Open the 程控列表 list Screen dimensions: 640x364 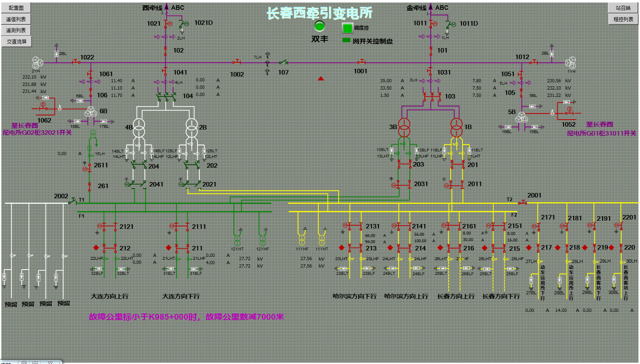(623, 19)
